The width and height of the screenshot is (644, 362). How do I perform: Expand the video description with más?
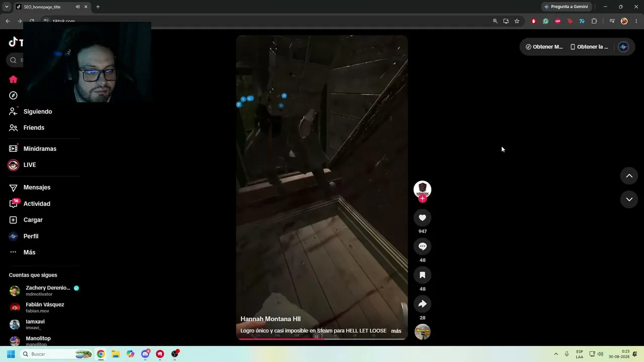point(396,331)
